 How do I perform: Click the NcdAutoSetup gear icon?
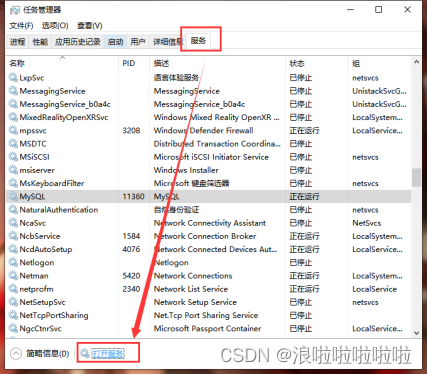(x=13, y=249)
